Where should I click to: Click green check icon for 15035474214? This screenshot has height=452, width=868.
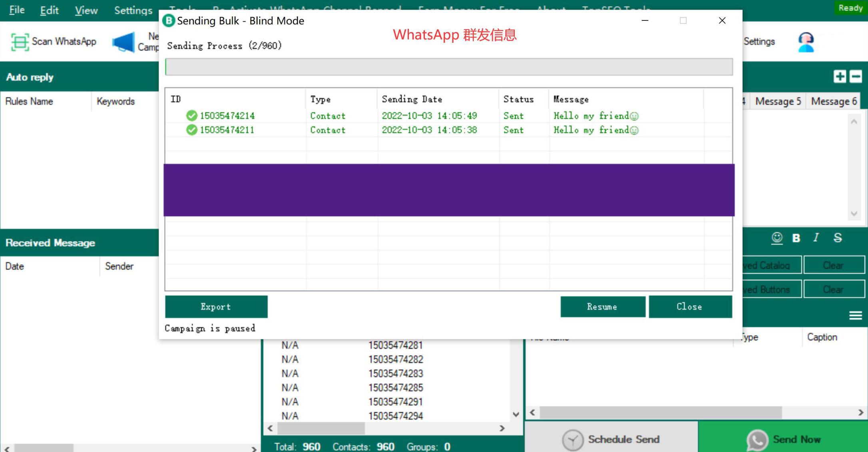point(191,115)
